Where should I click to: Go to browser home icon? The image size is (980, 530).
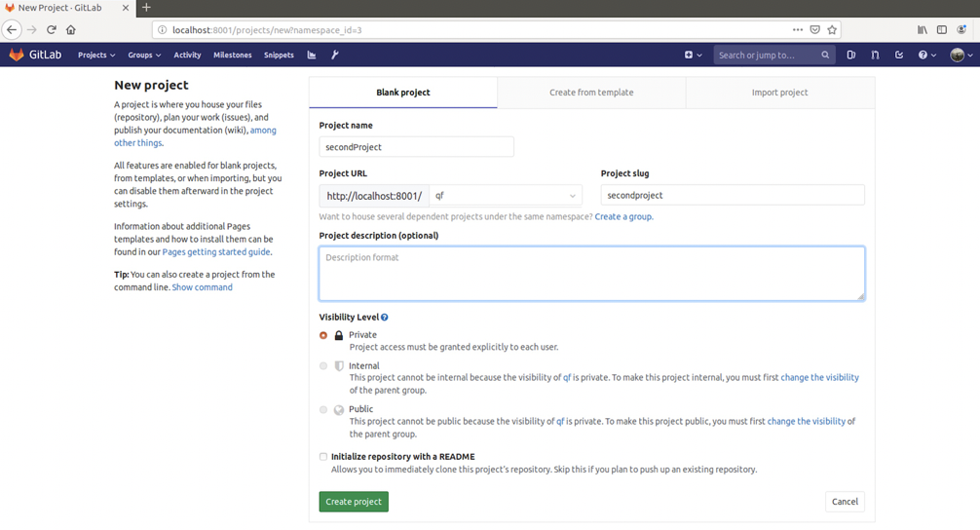70,29
